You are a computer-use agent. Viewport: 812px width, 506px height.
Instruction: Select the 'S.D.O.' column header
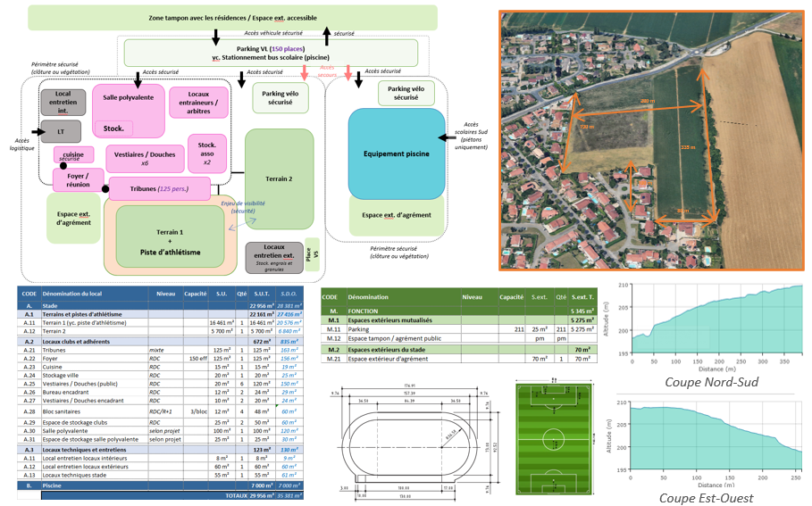[x=289, y=294]
